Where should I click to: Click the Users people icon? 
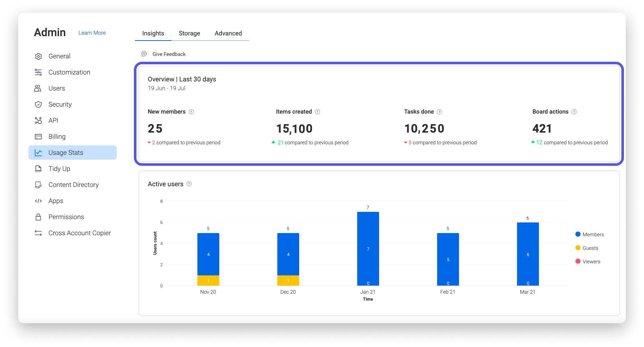click(38, 88)
